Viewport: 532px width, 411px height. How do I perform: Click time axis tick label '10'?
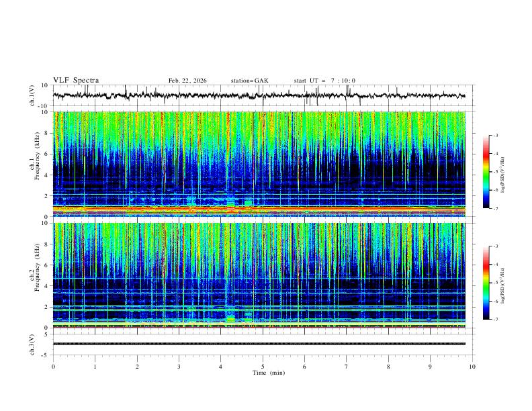(x=472, y=367)
